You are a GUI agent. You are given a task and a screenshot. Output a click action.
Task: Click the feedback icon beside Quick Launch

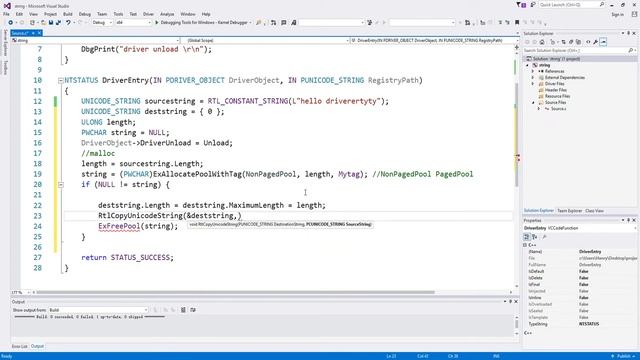[533, 4]
